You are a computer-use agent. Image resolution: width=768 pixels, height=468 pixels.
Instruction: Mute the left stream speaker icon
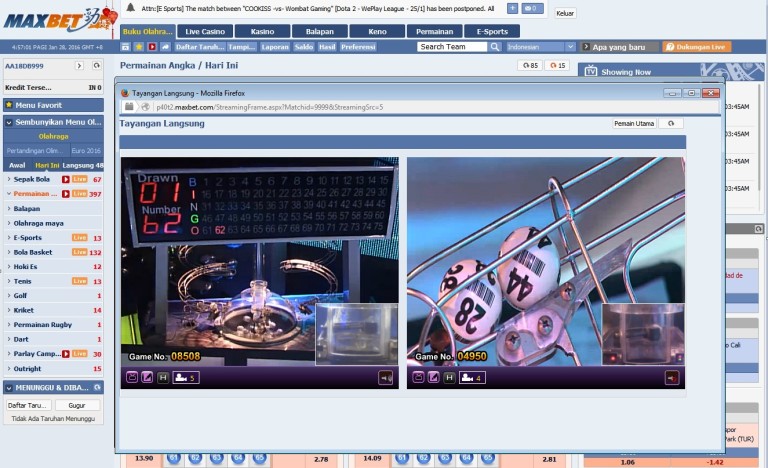tap(384, 377)
